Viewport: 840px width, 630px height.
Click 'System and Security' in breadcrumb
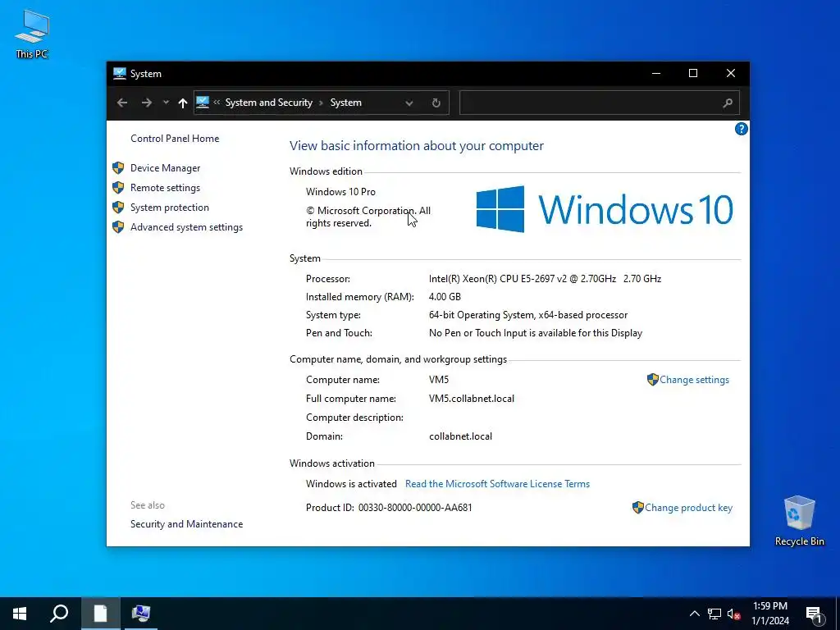point(268,103)
